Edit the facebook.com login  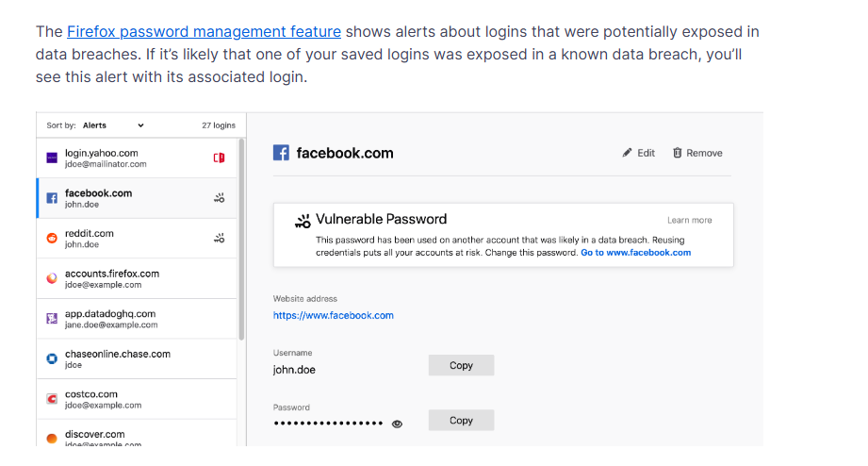click(638, 153)
